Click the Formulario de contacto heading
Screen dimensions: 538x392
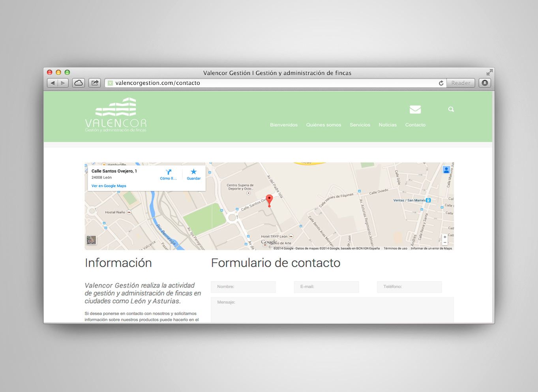pyautogui.click(x=276, y=263)
